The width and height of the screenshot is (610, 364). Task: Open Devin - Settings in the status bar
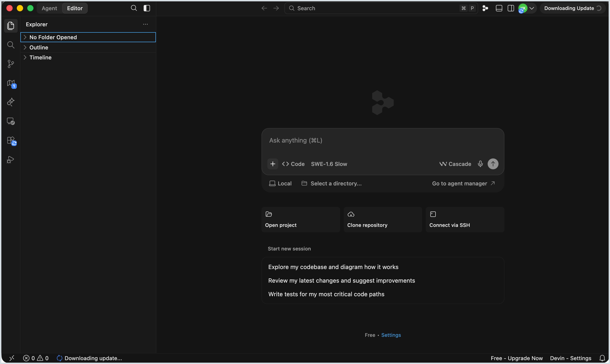(571, 358)
